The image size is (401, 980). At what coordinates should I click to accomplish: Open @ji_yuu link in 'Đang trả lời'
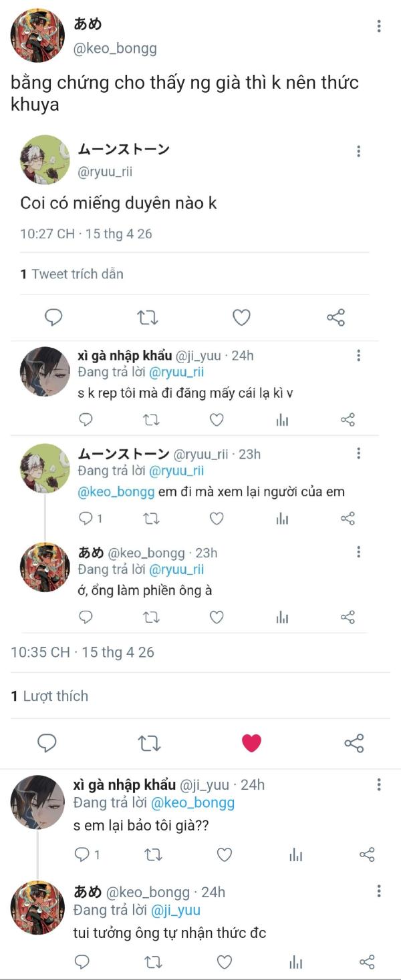(x=175, y=910)
